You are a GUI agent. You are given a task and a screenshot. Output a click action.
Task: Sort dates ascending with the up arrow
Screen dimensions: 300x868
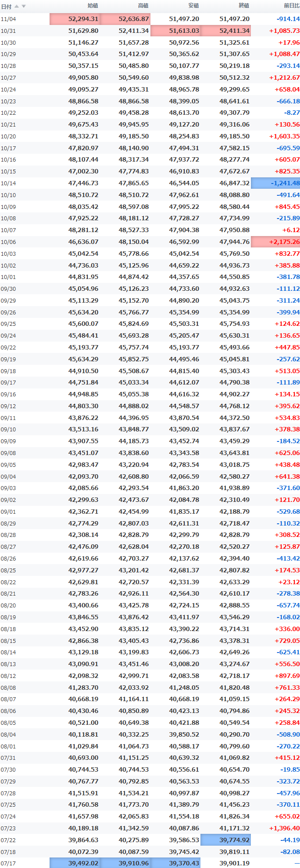(17, 6)
